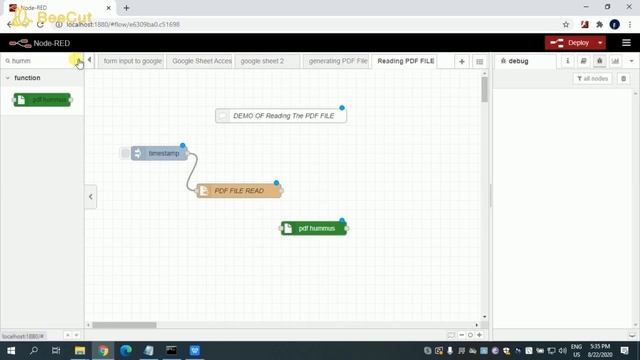
Task: Click the horizontal canvas scrollbar thumb
Action: pos(124,325)
